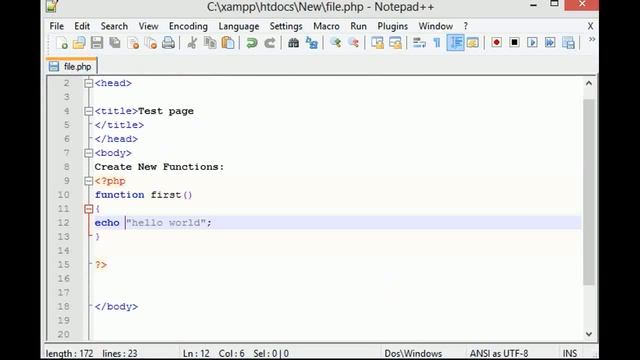640x360 pixels.
Task: Open the Edit menu
Action: (82, 26)
